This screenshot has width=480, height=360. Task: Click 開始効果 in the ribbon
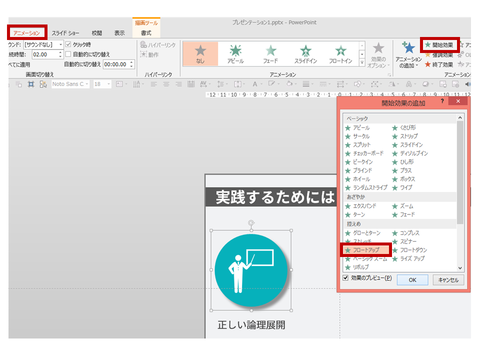click(439, 45)
